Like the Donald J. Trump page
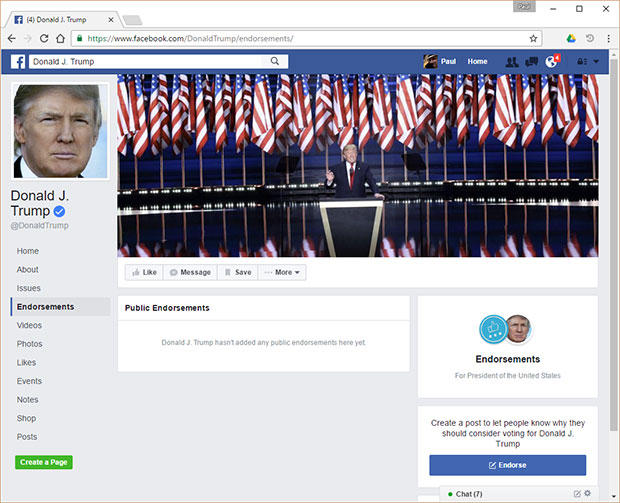This screenshot has width=620, height=503. pos(144,272)
